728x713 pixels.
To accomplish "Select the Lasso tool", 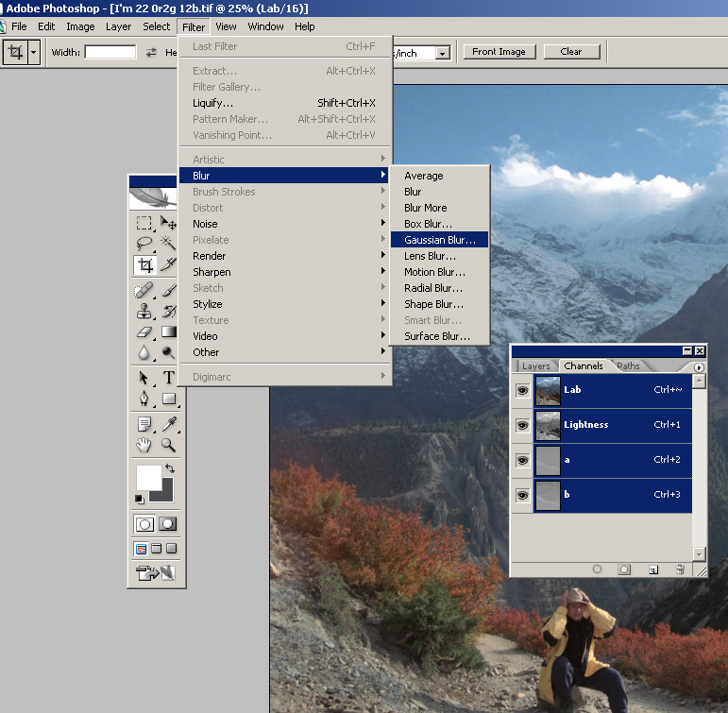I will click(144, 244).
